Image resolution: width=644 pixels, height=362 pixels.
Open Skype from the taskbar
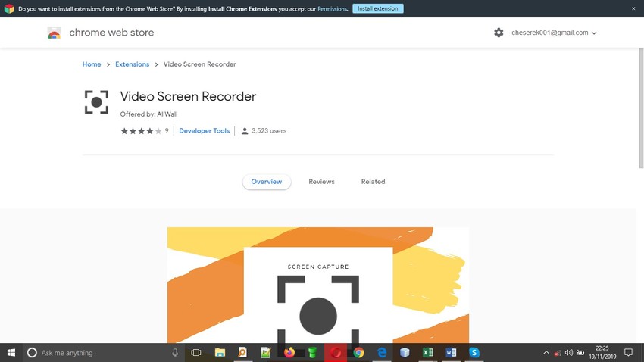tap(474, 353)
